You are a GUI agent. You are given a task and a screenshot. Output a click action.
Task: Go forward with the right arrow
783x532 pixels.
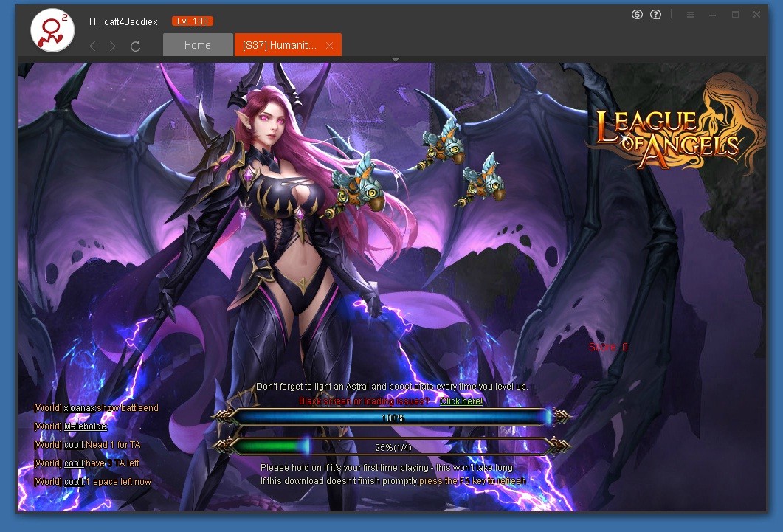tap(113, 46)
